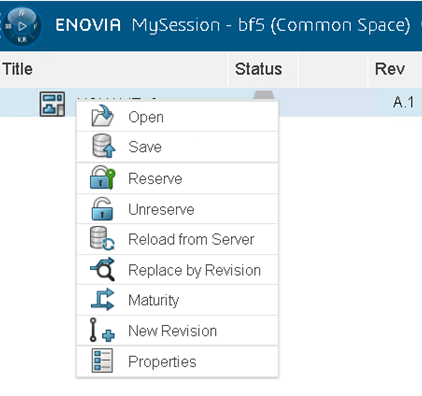The height and width of the screenshot is (396, 422).
Task: Click the Reserve padlock-with-key icon
Action: (x=103, y=178)
